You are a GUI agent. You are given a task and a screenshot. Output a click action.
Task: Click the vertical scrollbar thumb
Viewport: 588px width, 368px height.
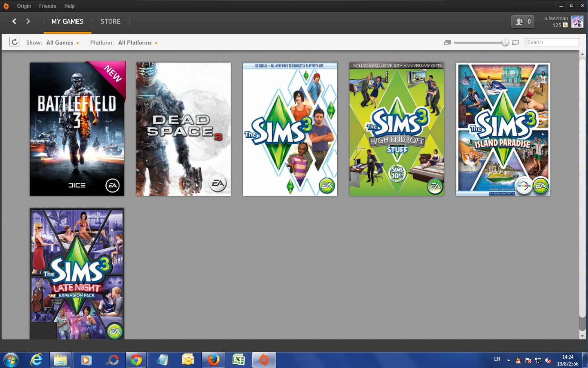(582, 188)
